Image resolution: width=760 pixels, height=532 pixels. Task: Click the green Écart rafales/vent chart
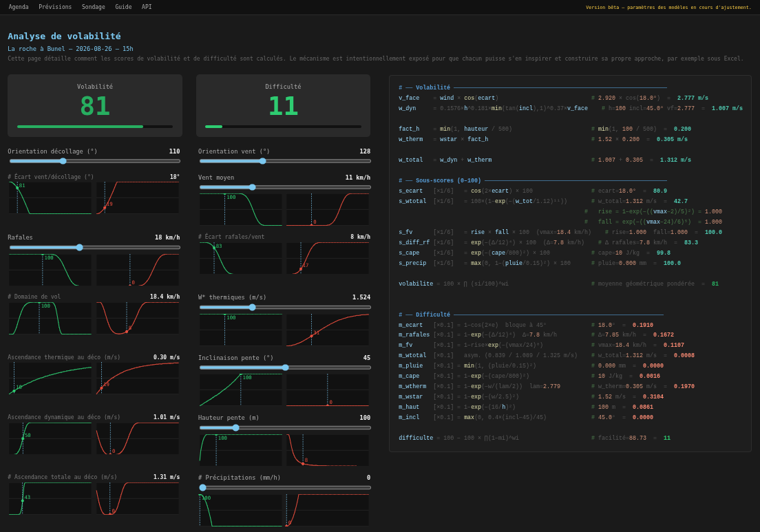coord(241,258)
